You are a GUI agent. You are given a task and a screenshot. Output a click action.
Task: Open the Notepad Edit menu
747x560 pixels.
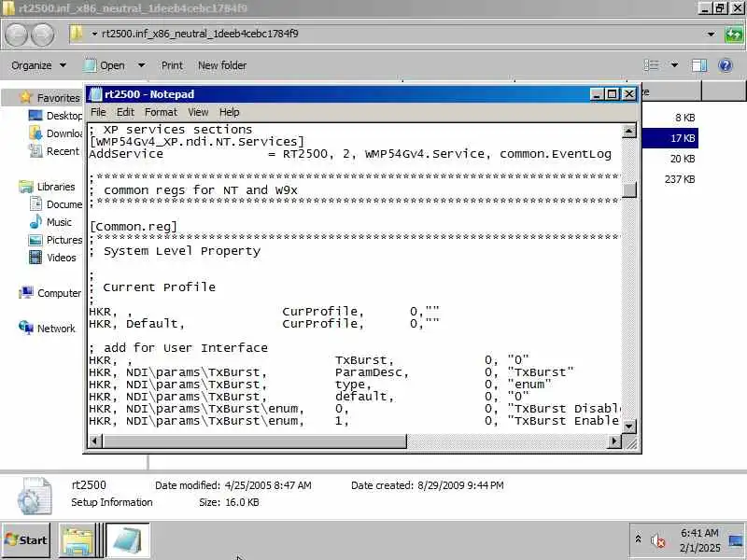[125, 112]
